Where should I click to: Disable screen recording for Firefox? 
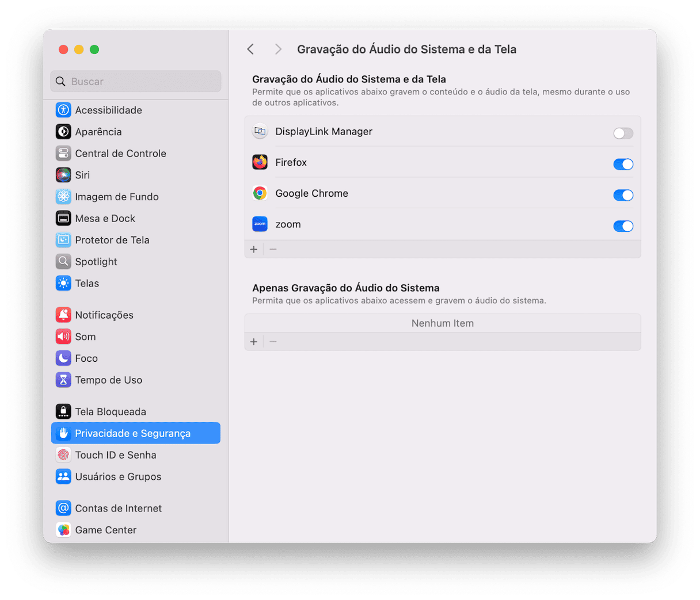tap(623, 165)
